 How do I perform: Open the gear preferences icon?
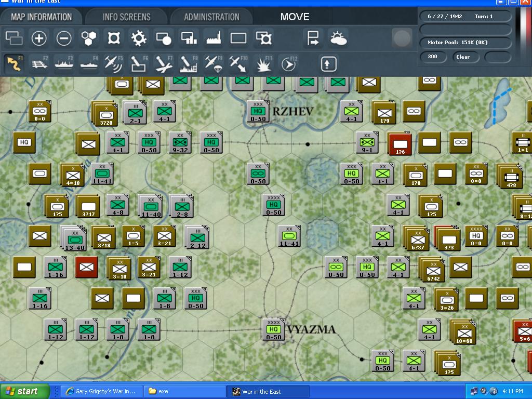pyautogui.click(x=139, y=38)
